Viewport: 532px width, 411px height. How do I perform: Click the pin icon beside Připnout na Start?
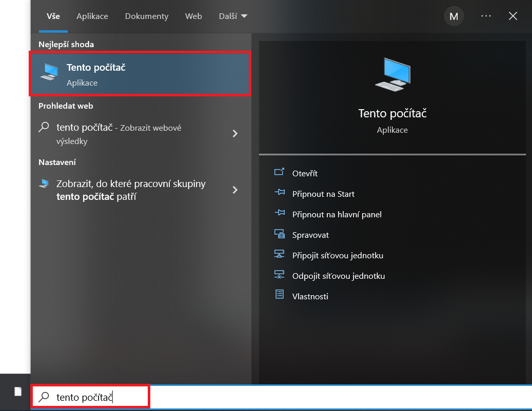click(280, 192)
